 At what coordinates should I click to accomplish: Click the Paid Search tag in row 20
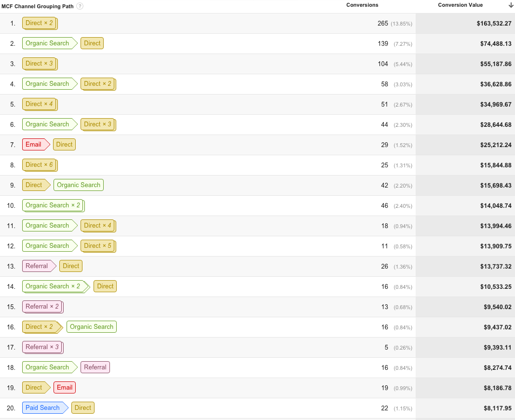coord(45,408)
